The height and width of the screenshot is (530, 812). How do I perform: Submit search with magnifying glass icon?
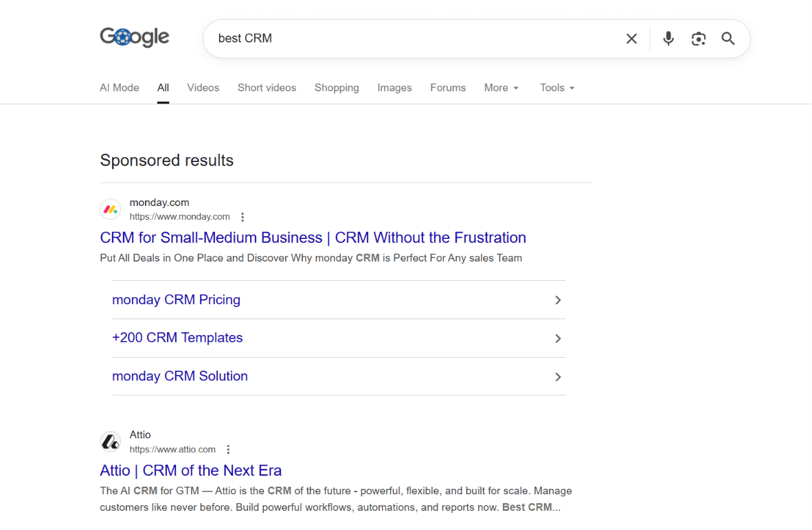coord(728,39)
